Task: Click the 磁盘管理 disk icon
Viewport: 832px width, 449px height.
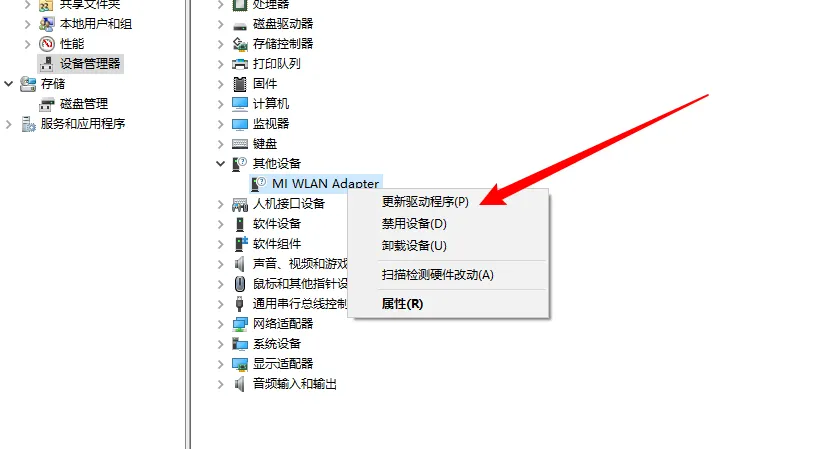Action: (x=47, y=104)
